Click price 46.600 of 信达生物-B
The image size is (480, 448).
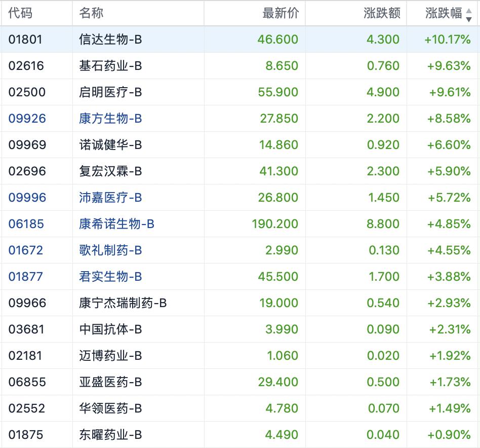[x=277, y=40]
